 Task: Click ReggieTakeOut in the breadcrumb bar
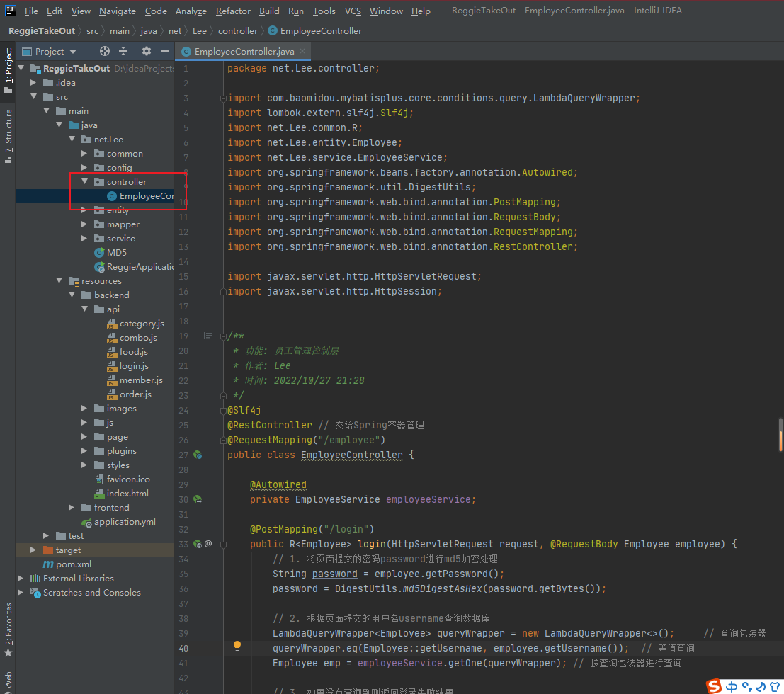[x=42, y=31]
